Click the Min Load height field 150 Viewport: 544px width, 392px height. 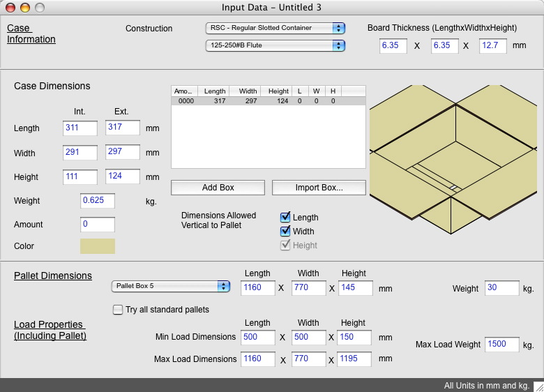(x=354, y=338)
